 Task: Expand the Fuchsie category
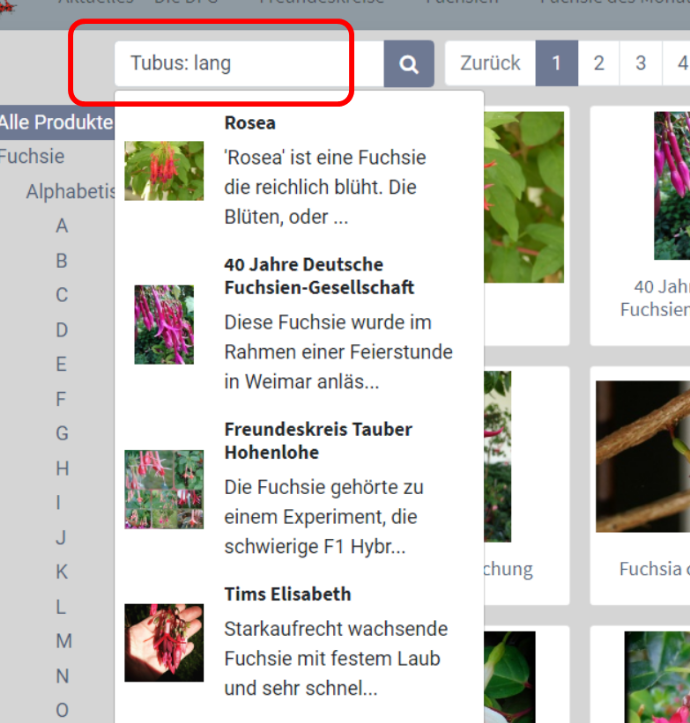[32, 157]
